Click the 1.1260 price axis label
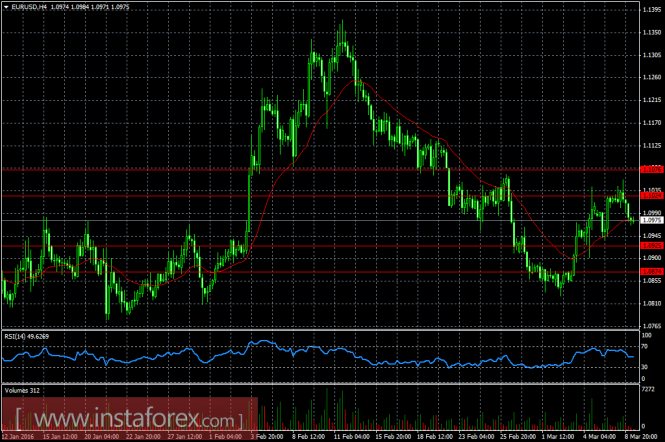 (652, 77)
